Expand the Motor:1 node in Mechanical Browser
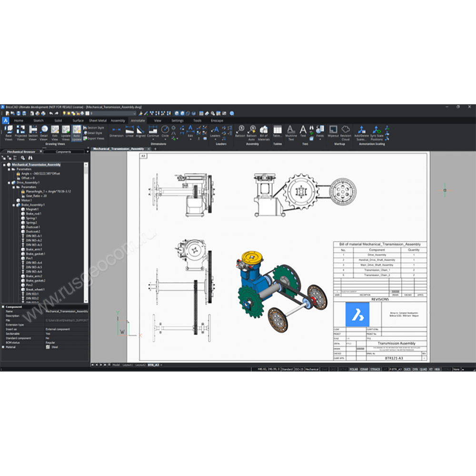The image size is (476, 476). pos(13,200)
